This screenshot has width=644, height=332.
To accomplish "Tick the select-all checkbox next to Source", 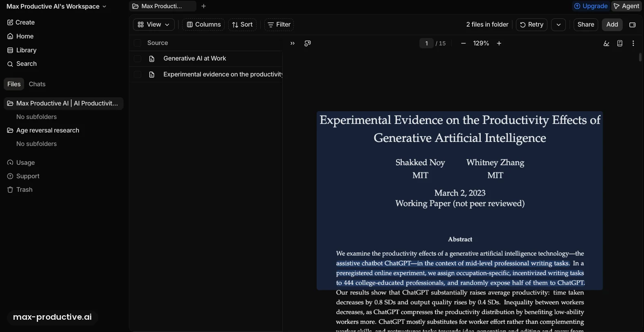I will click(x=137, y=43).
